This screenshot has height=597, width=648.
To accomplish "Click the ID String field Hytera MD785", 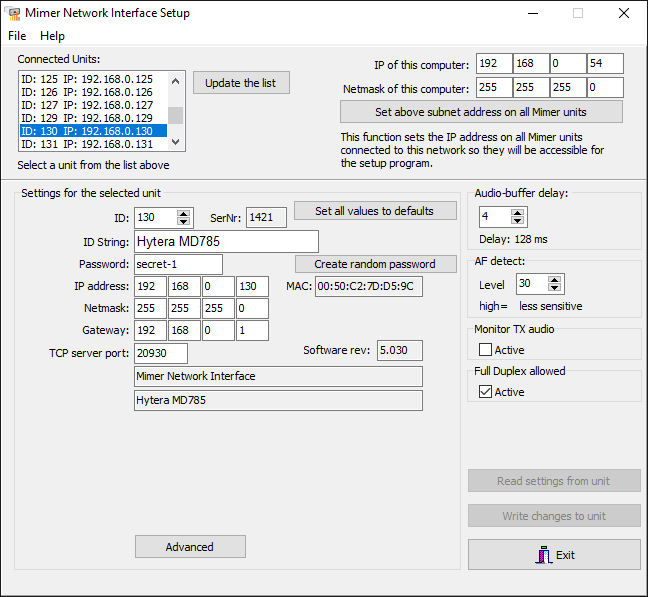I will click(226, 242).
